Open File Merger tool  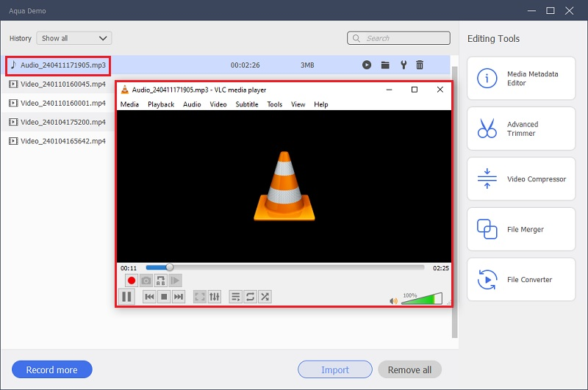521,229
